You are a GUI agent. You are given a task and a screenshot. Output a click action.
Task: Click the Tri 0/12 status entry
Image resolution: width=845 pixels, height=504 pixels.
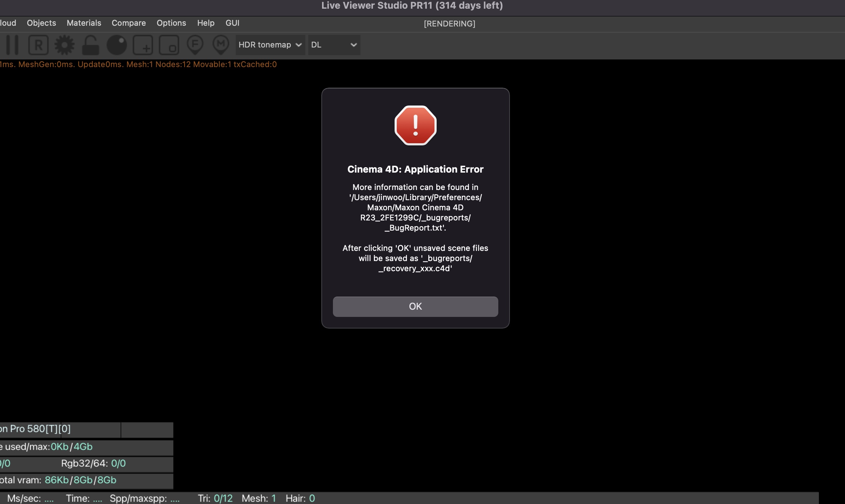coord(215,499)
